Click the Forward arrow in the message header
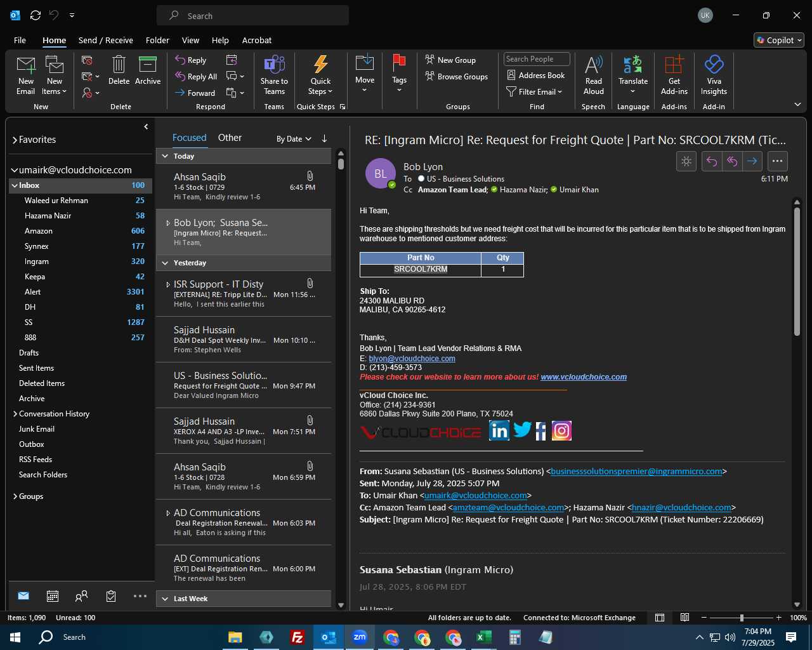 pos(752,161)
